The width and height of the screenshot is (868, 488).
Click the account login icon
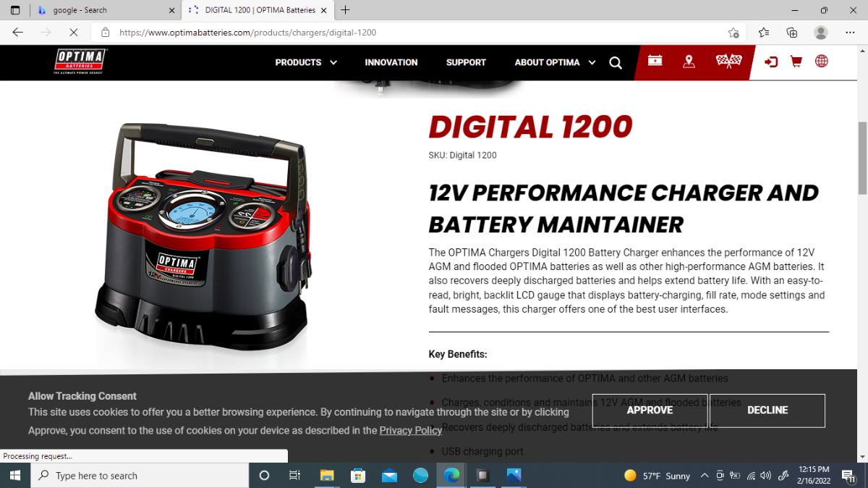tap(771, 62)
